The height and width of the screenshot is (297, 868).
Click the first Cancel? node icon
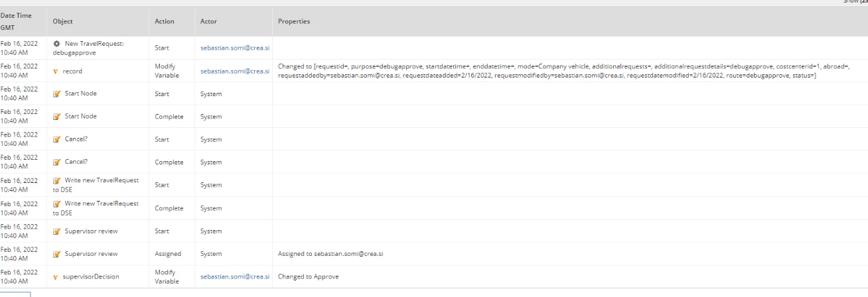click(56, 140)
